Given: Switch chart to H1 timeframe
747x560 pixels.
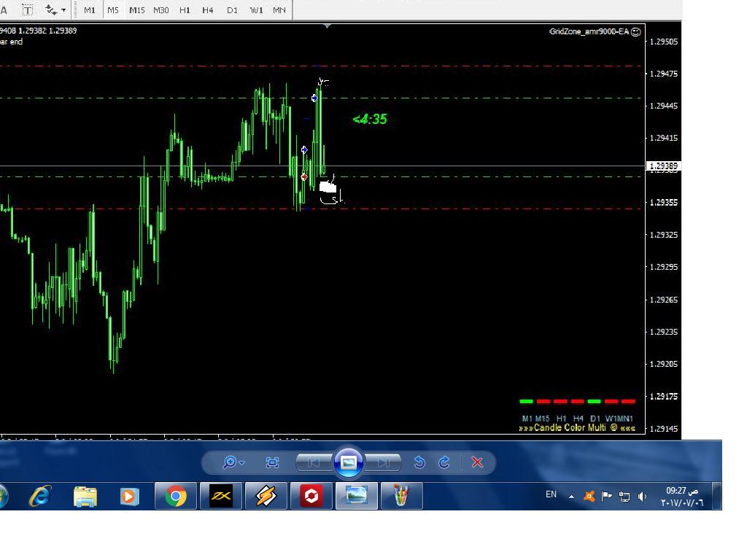Looking at the screenshot, I should point(185,10).
